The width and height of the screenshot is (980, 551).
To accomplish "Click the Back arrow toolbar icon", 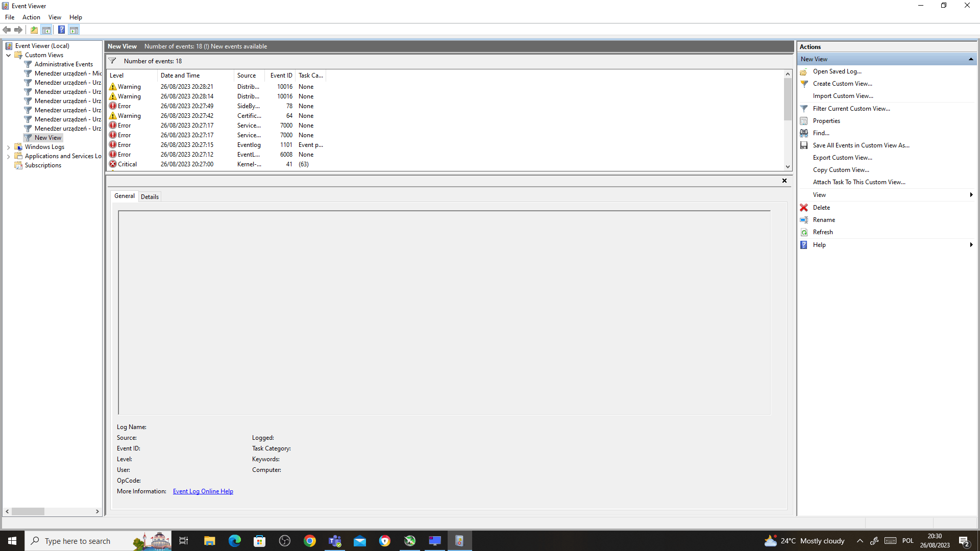I will [x=7, y=30].
